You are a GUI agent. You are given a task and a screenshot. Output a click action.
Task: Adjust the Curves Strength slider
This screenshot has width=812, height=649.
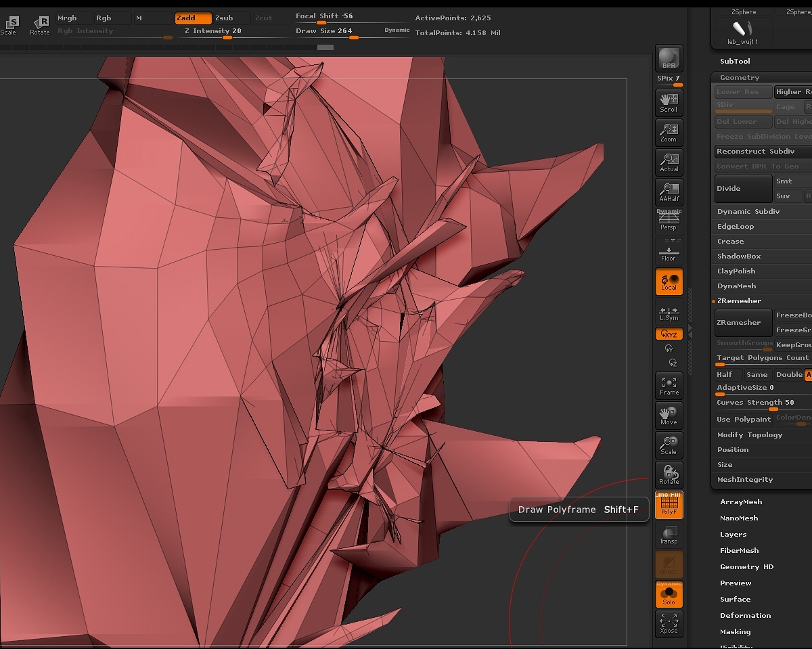pyautogui.click(x=763, y=403)
